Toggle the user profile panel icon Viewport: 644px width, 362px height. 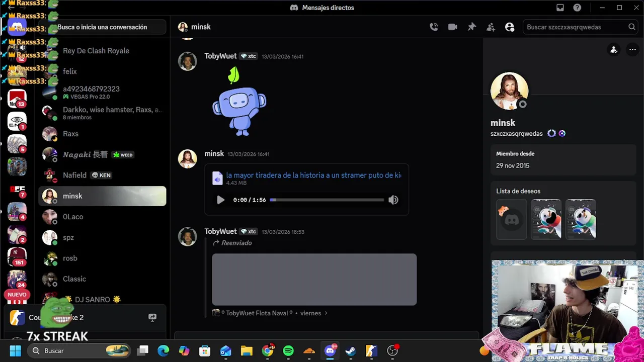510,27
